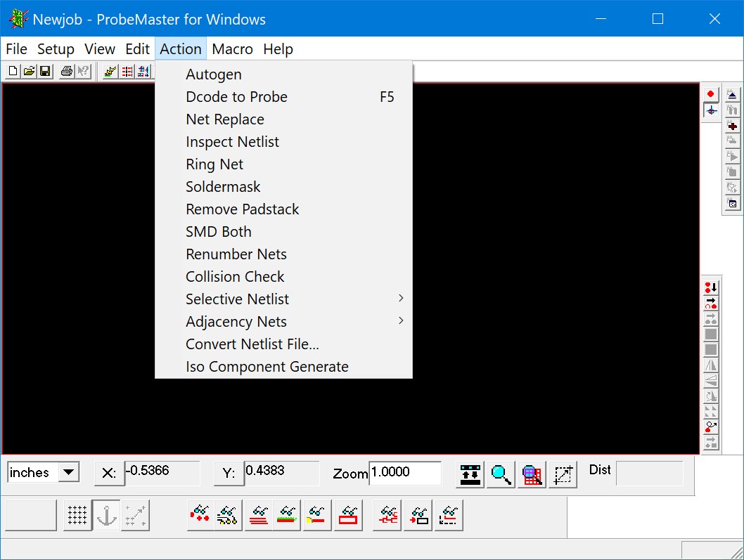Click glasses icon with red lines

[259, 515]
